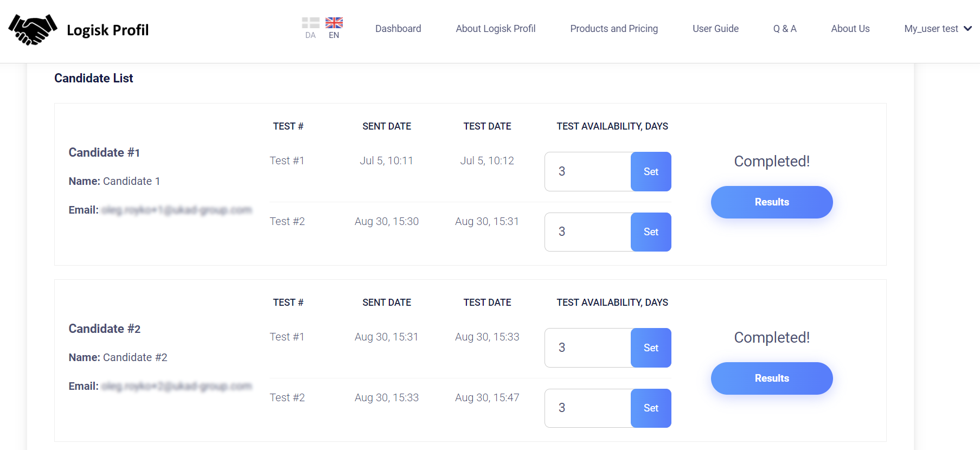
Task: Open Products and Pricing page
Action: click(614, 29)
